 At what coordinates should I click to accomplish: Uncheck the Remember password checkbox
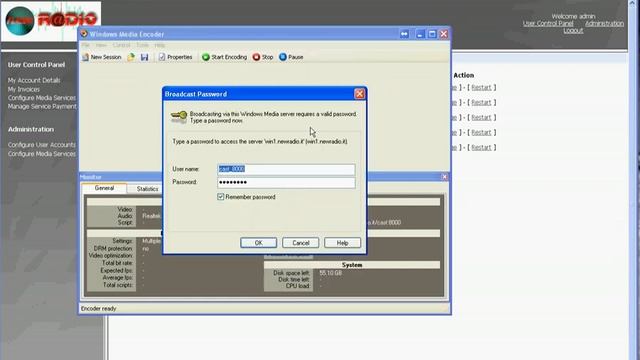pyautogui.click(x=221, y=197)
